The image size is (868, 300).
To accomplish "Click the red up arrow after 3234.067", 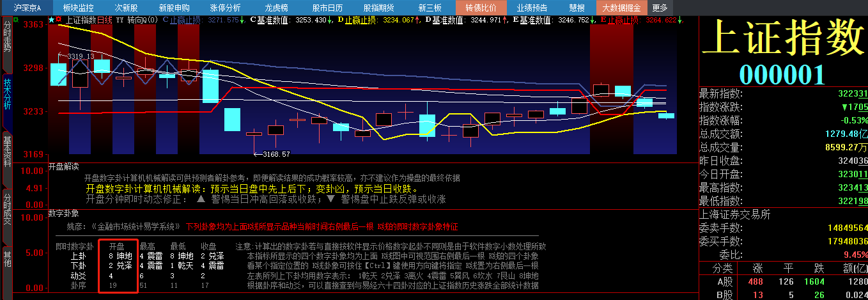I will (x=417, y=20).
